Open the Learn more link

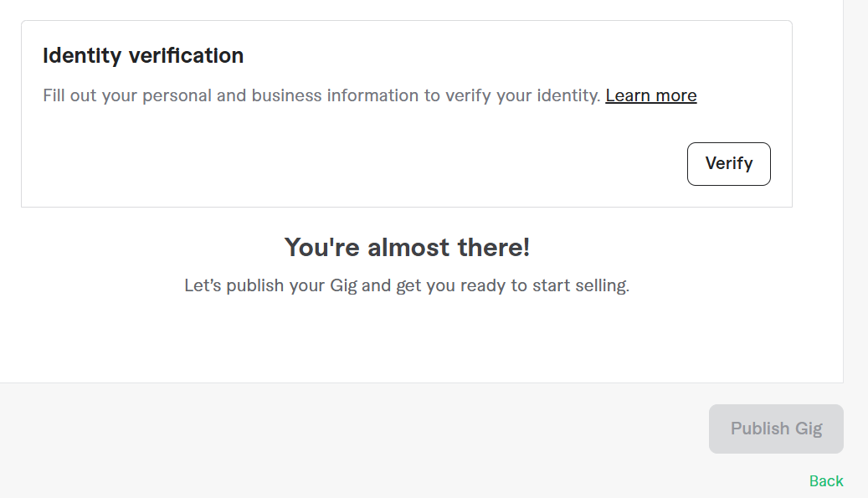pos(650,95)
